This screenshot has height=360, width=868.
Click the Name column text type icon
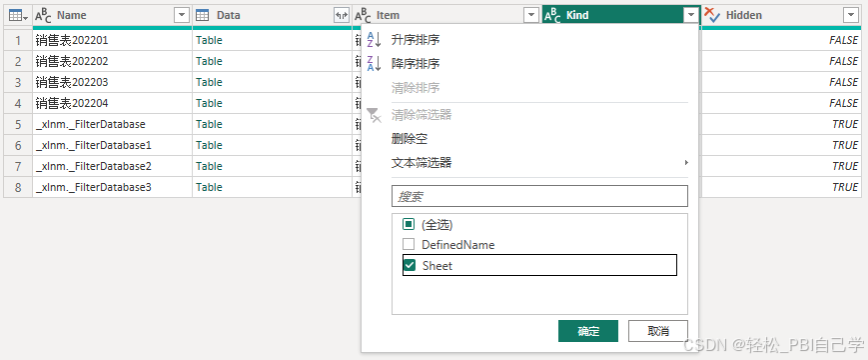(43, 16)
